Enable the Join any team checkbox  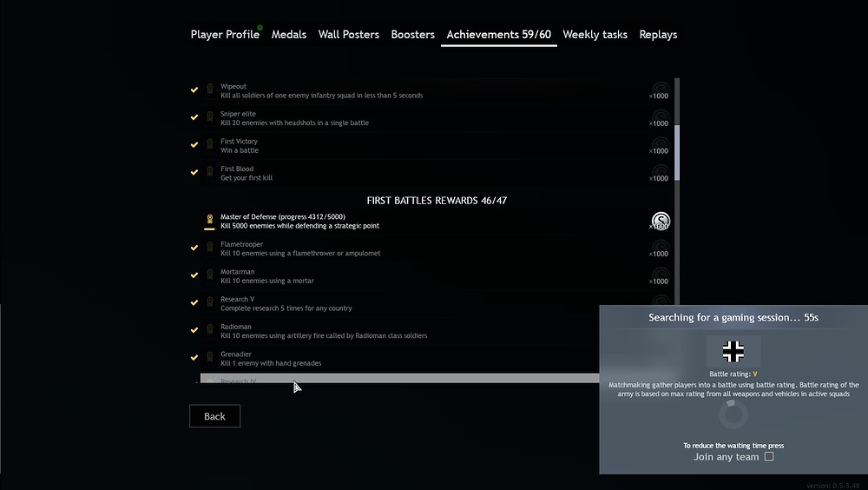(769, 457)
